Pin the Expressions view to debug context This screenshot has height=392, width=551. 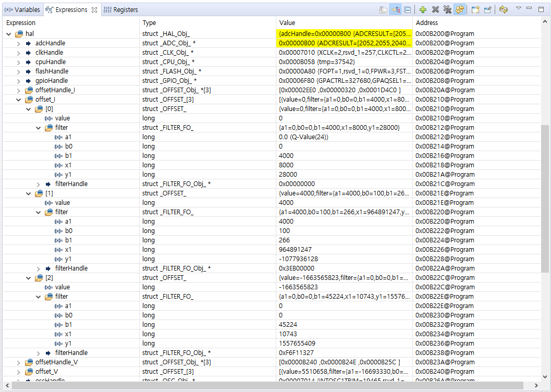(x=487, y=9)
